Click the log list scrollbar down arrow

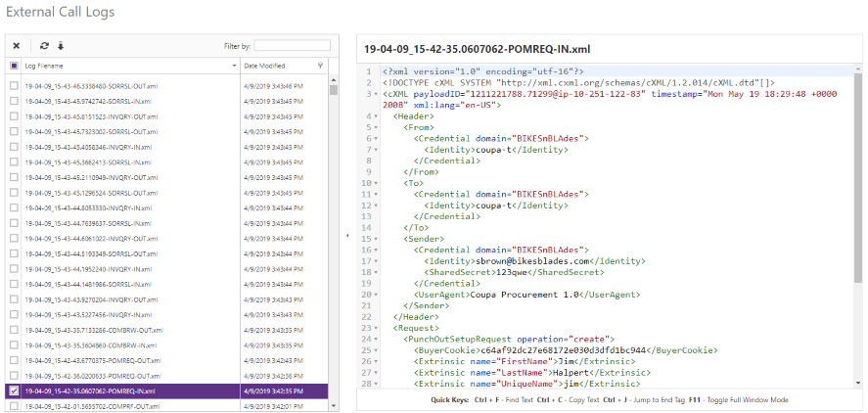[334, 406]
